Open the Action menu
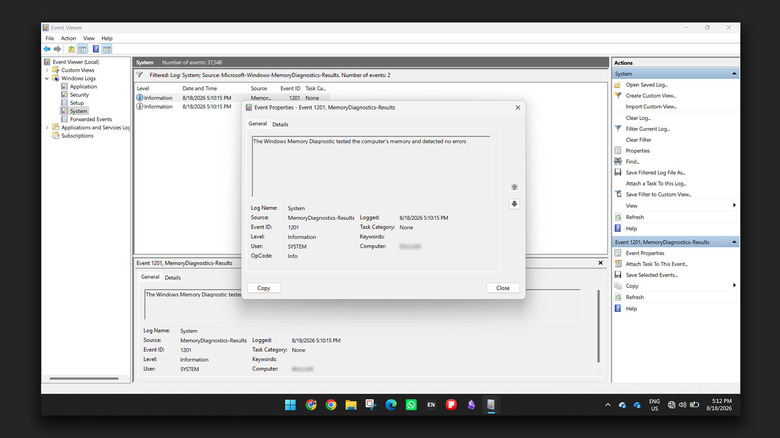This screenshot has height=438, width=780. tap(68, 38)
